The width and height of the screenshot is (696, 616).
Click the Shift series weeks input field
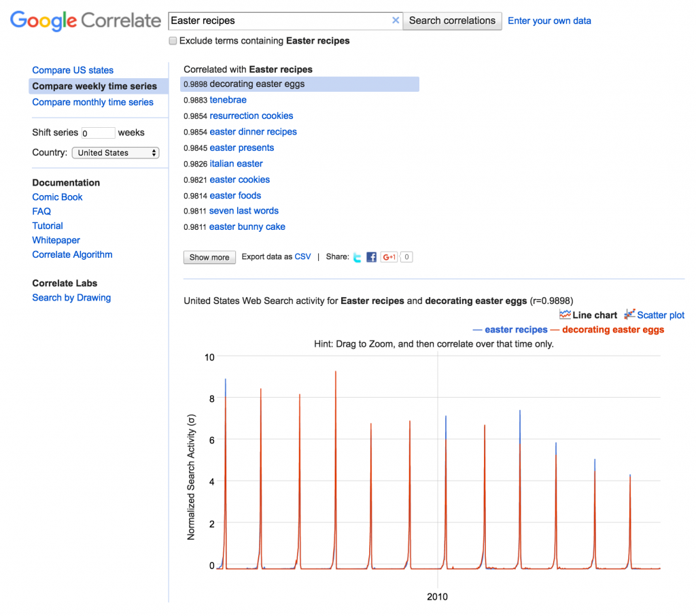[97, 132]
